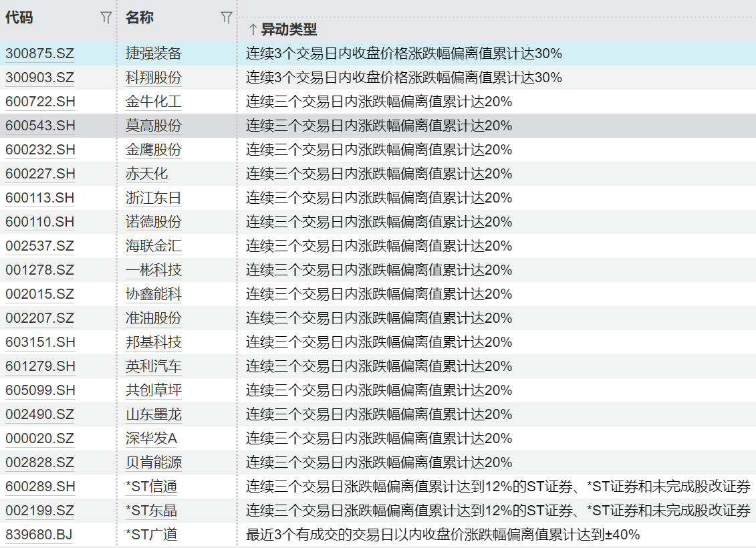This screenshot has width=756, height=548.
Task: Open stock name 金鹰股份
Action: click(x=153, y=150)
